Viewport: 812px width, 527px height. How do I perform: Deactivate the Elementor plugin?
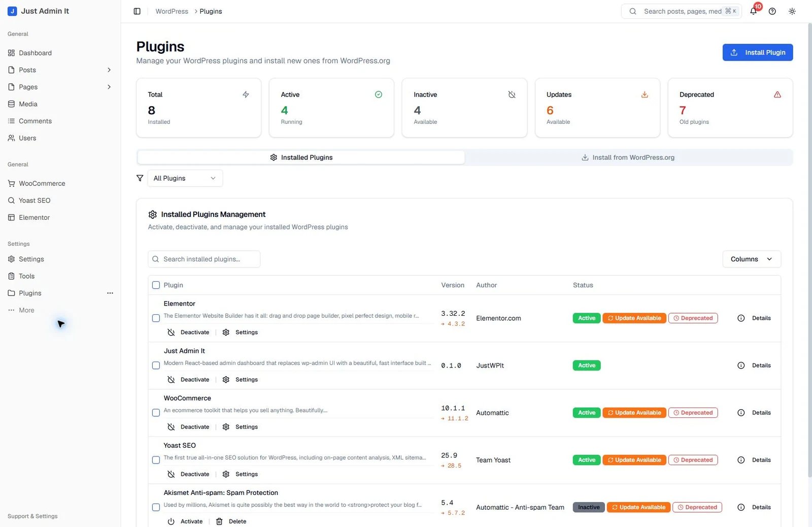click(x=188, y=333)
